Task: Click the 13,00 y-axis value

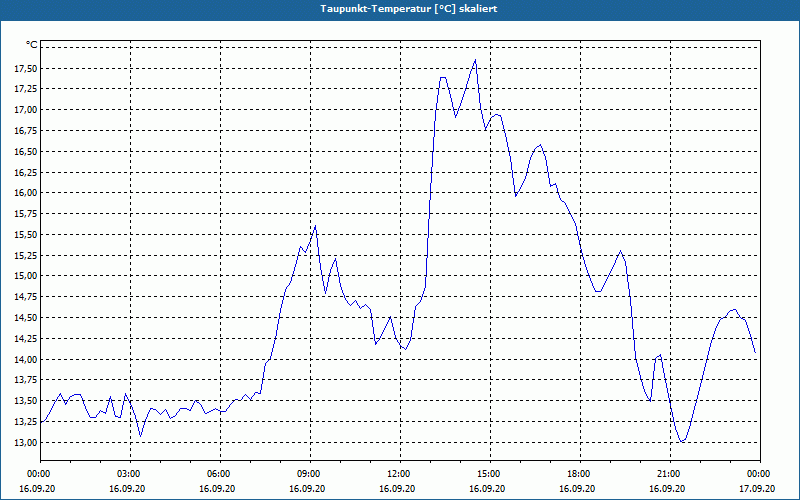Action: 27,442
